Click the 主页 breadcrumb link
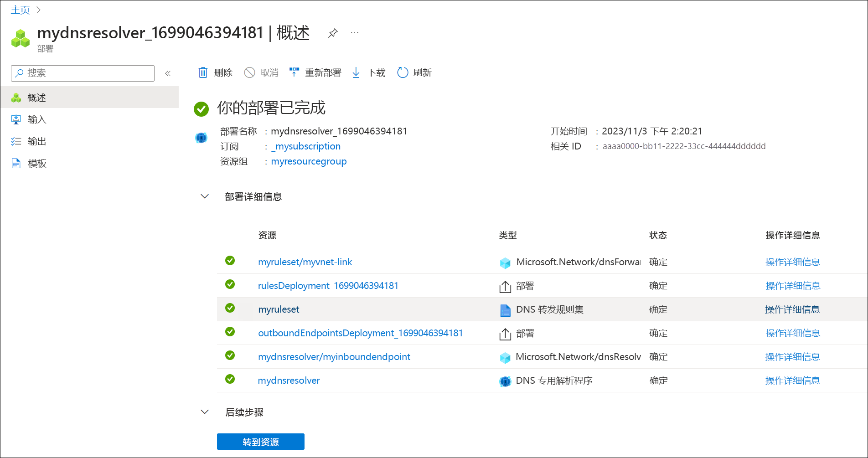This screenshot has width=868, height=458. (x=20, y=10)
